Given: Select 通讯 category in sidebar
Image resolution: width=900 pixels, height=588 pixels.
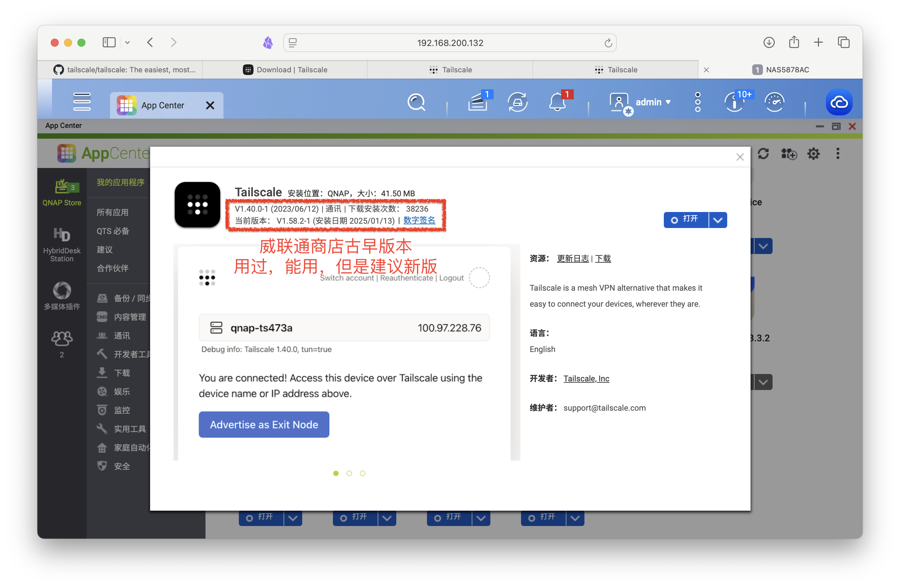Looking at the screenshot, I should tap(113, 336).
